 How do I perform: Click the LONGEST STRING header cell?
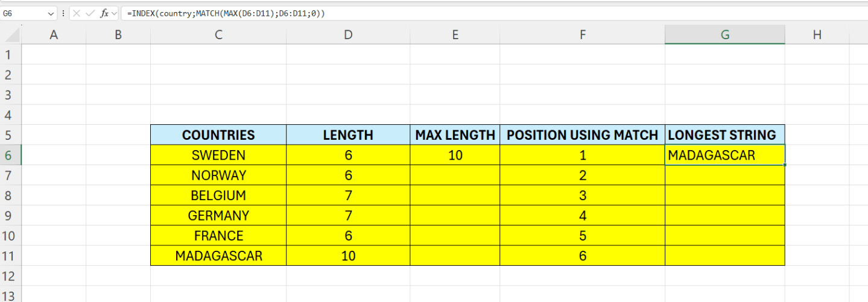coord(724,135)
